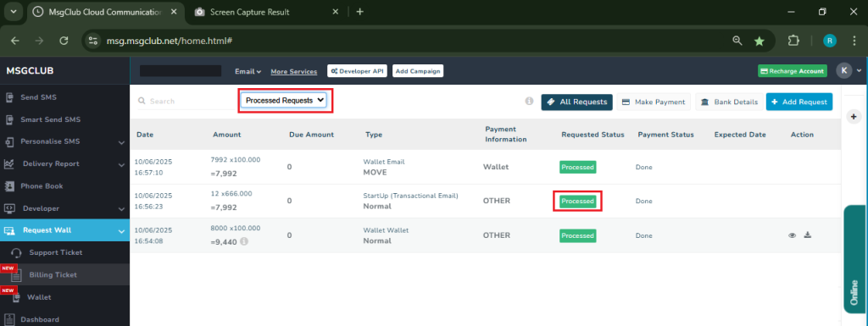Image resolution: width=868 pixels, height=326 pixels.
Task: Click the bookmark star icon
Action: (759, 41)
